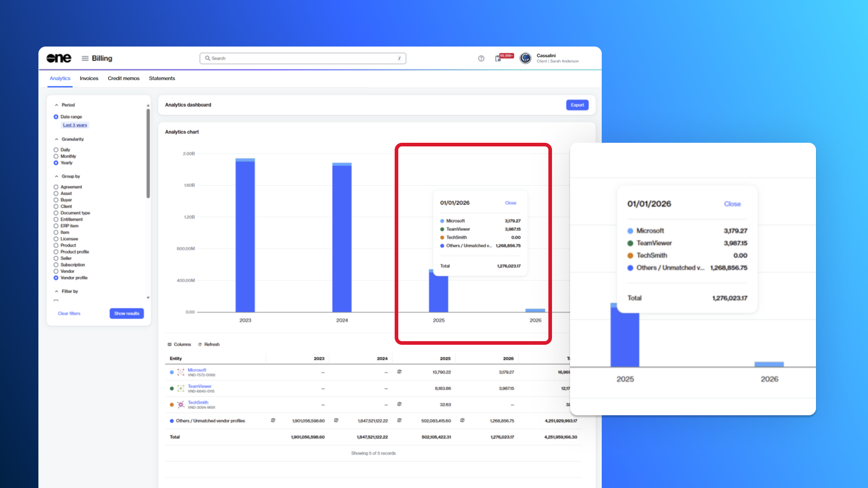Click the Columns icon above table
The width and height of the screenshot is (868, 488).
170,344
